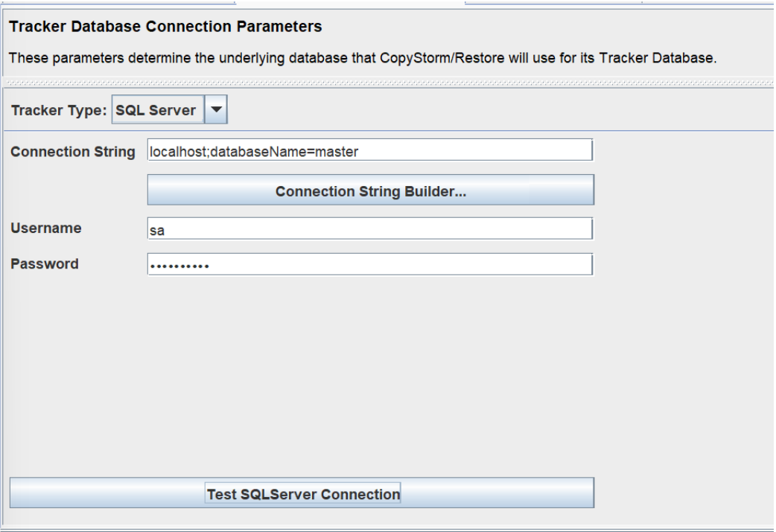Open the Tracker Type dropdown arrow
The height and width of the screenshot is (532, 776).
pos(216,109)
